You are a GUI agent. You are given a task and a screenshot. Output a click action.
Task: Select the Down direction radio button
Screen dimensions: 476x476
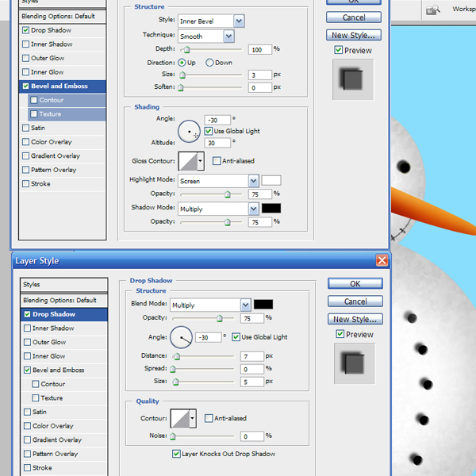(x=210, y=63)
